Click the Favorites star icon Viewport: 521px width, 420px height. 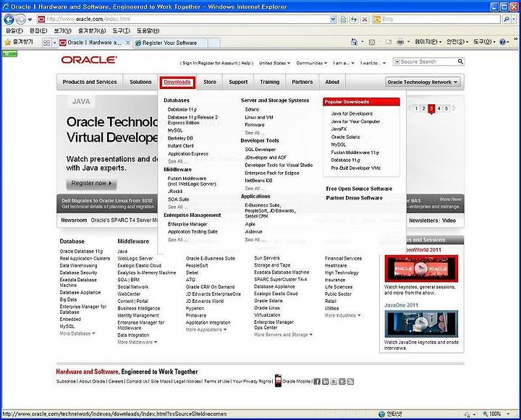tap(8, 42)
